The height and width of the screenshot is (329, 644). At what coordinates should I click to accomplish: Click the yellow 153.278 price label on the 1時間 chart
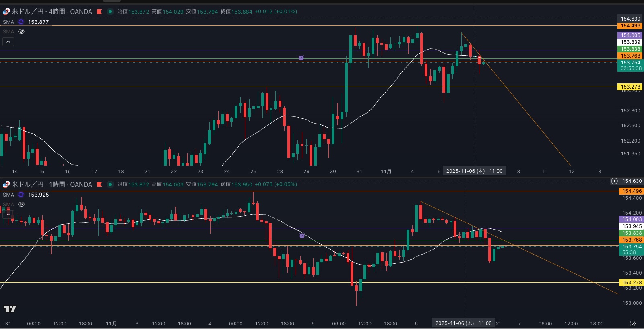[x=632, y=283]
